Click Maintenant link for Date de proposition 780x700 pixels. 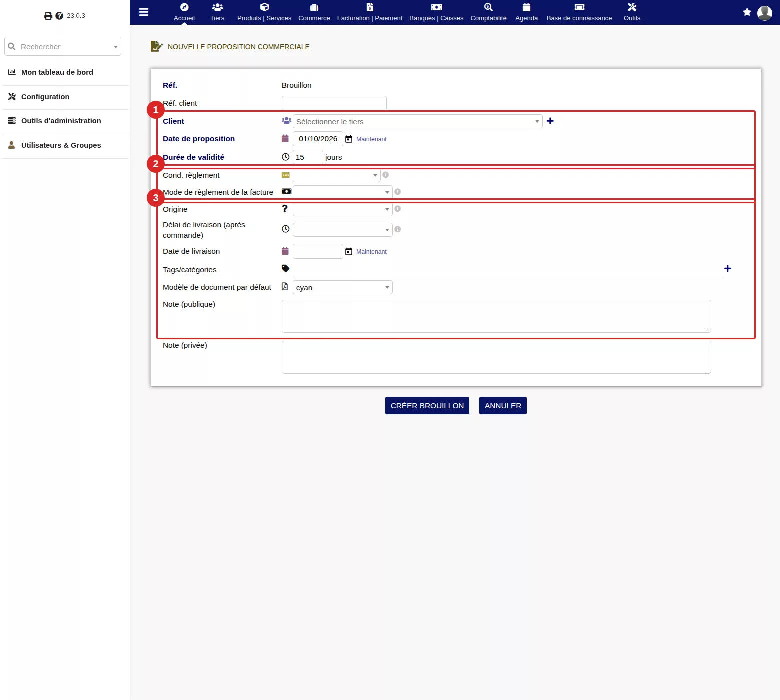tap(371, 139)
